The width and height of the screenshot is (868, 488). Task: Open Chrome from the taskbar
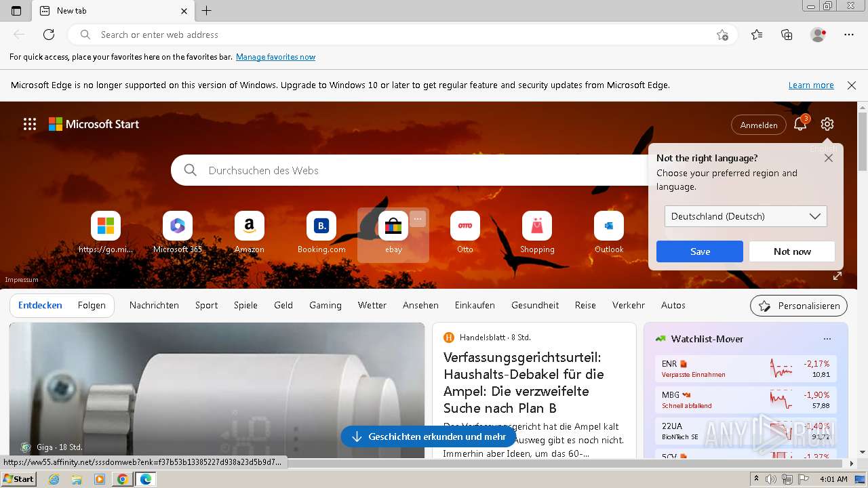click(122, 479)
